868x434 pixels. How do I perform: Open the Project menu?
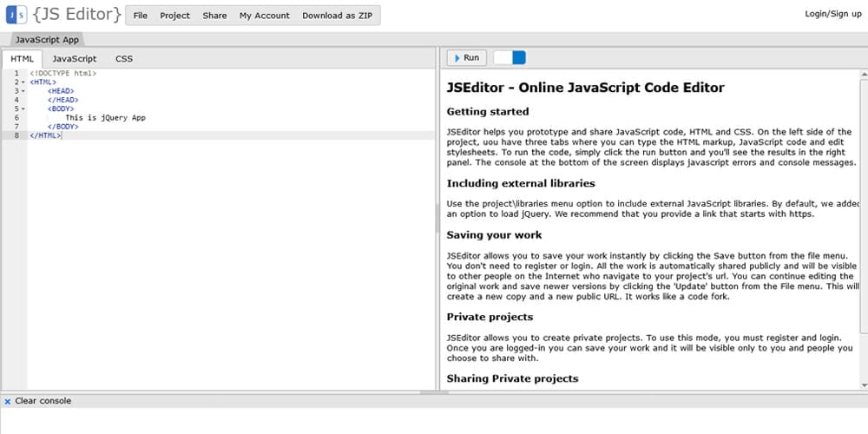point(175,16)
